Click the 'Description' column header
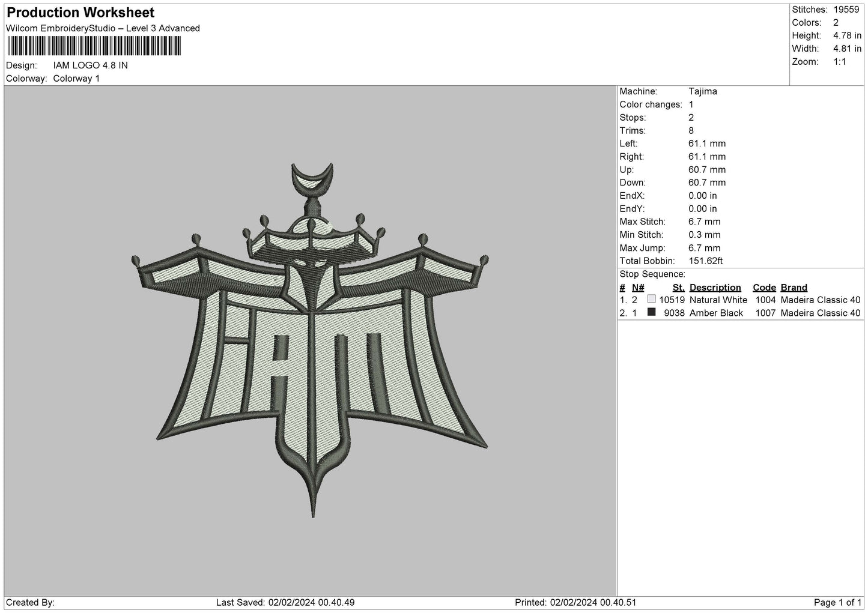 pos(715,288)
